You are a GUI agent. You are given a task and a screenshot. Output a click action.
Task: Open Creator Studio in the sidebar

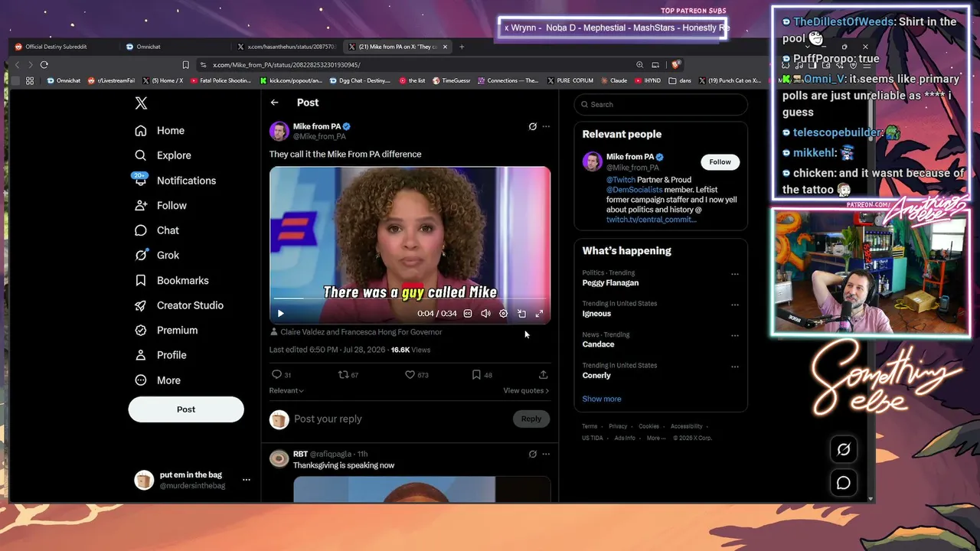(x=179, y=305)
